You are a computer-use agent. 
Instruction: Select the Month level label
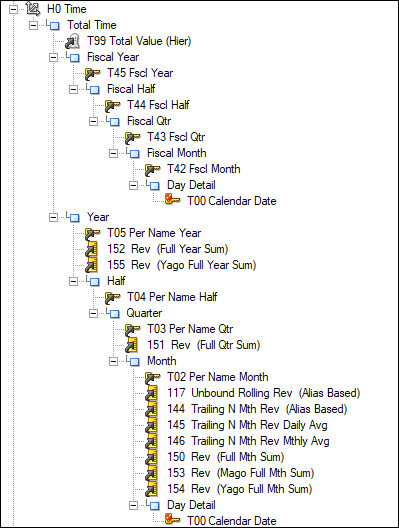(x=162, y=361)
